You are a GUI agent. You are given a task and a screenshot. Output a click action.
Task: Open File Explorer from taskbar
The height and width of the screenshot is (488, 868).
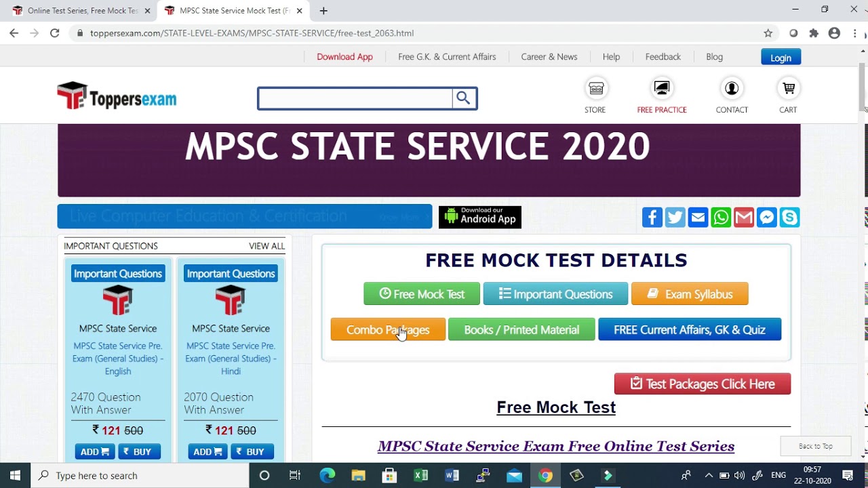(x=358, y=476)
